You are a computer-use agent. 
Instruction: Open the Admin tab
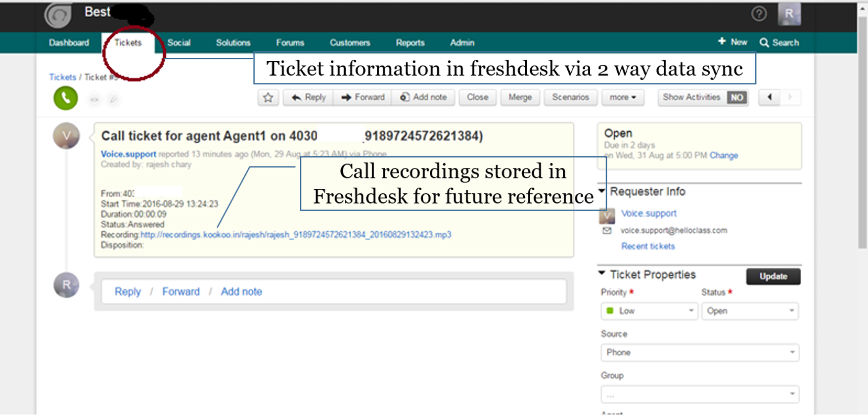tap(462, 42)
